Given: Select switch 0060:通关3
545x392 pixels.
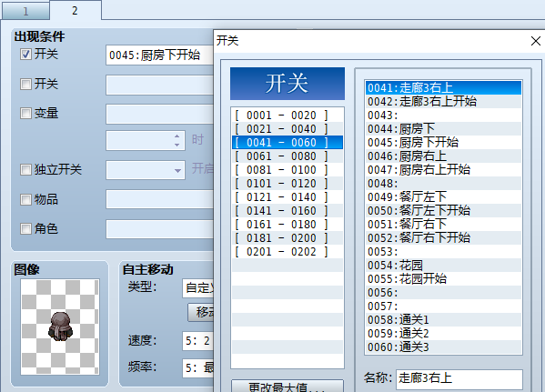Looking at the screenshot, I should pos(443,347).
